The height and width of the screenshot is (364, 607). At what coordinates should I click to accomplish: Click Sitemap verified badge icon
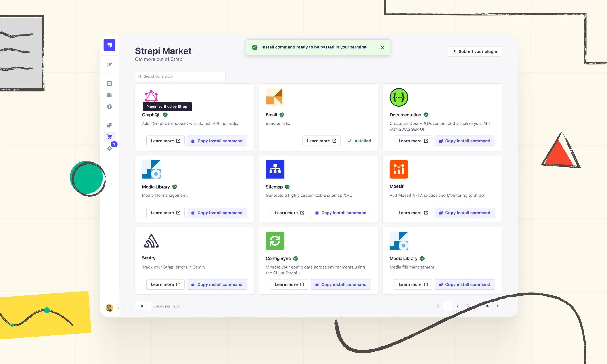pos(287,187)
